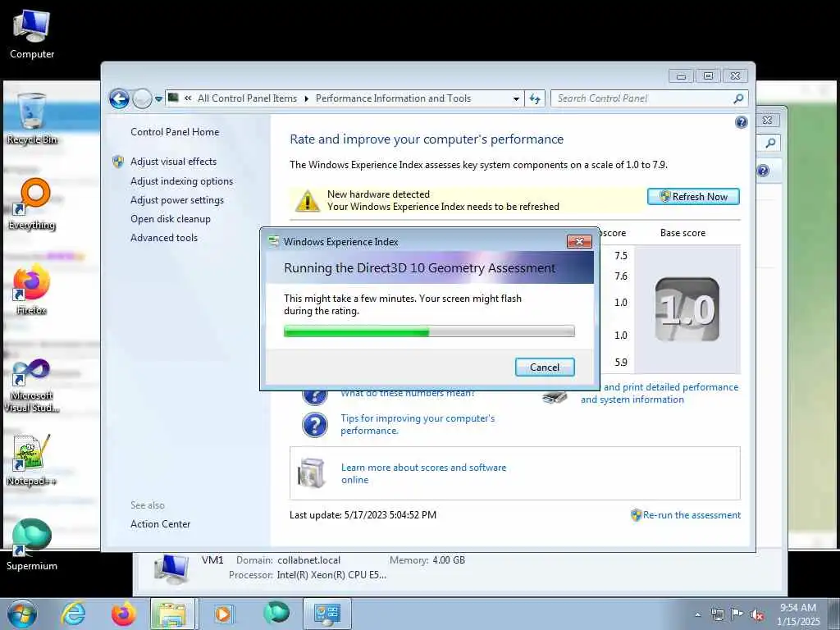Image resolution: width=840 pixels, height=630 pixels.
Task: Click the assessment progress bar
Action: click(x=429, y=331)
